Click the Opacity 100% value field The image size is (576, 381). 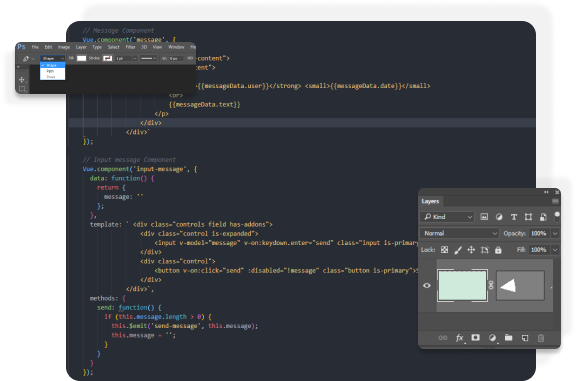(x=539, y=233)
